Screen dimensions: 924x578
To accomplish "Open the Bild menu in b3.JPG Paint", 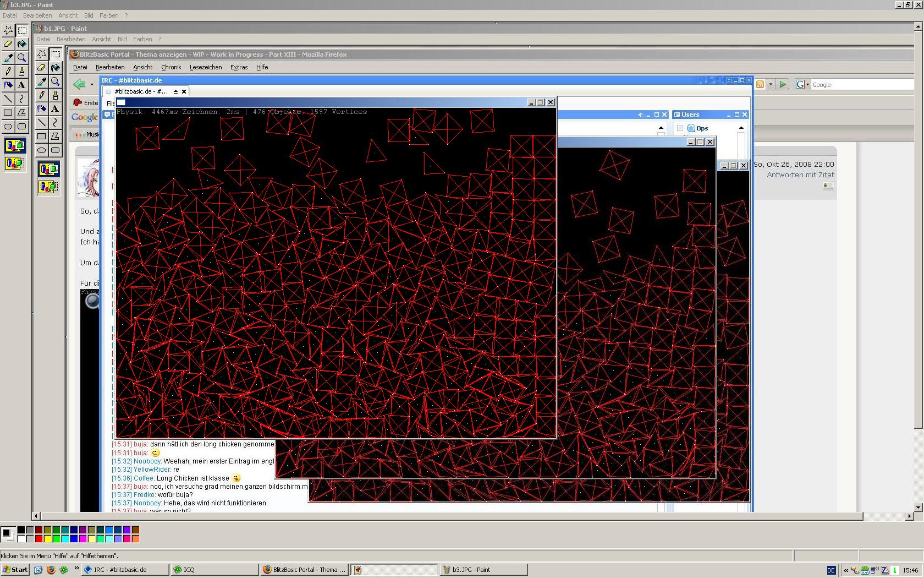I will 89,15.
